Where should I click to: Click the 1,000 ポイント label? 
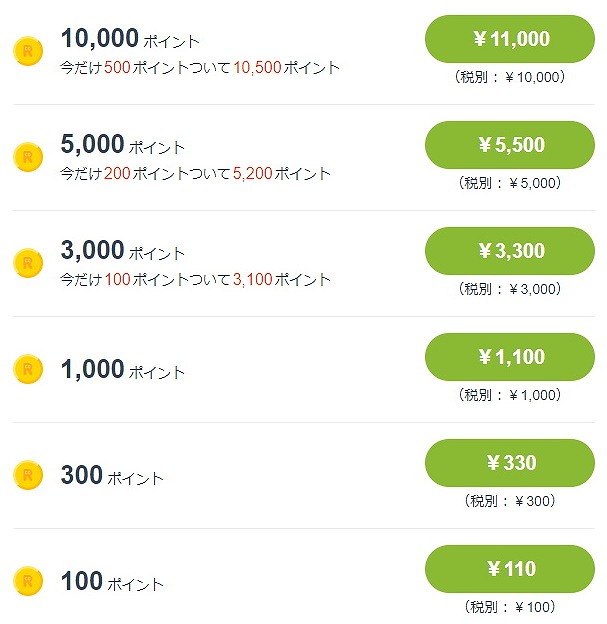point(123,369)
